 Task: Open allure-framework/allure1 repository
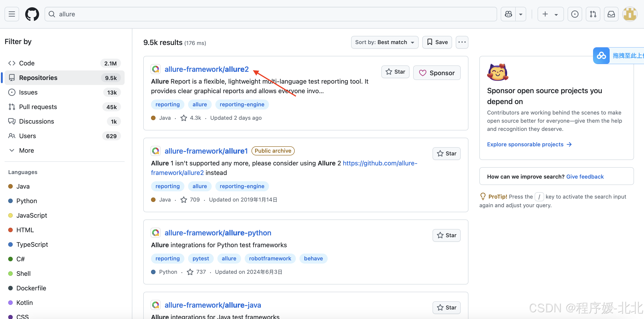click(x=206, y=151)
